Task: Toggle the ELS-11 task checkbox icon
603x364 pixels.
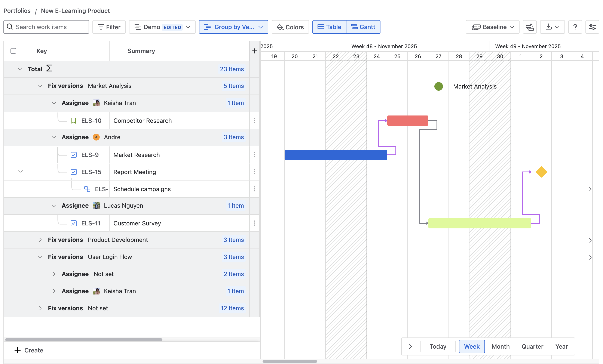Action: coord(73,223)
